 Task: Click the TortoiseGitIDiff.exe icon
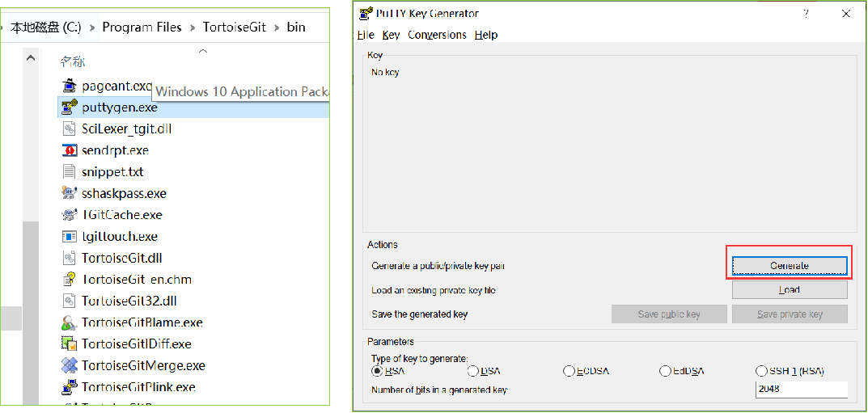tap(69, 343)
